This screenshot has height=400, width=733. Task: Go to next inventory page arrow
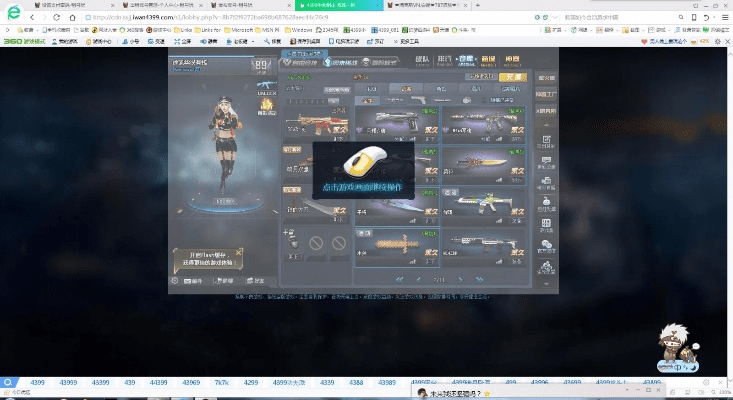(x=459, y=279)
